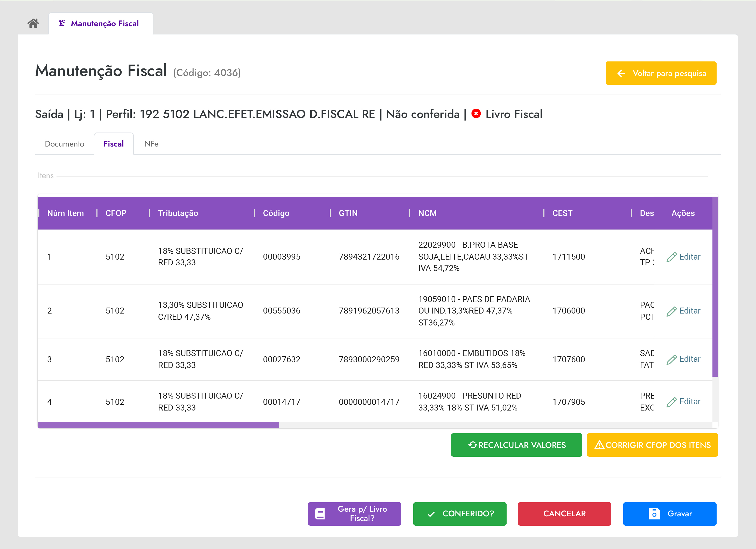The image size is (756, 549).
Task: Click the home icon
Action: pyautogui.click(x=33, y=23)
